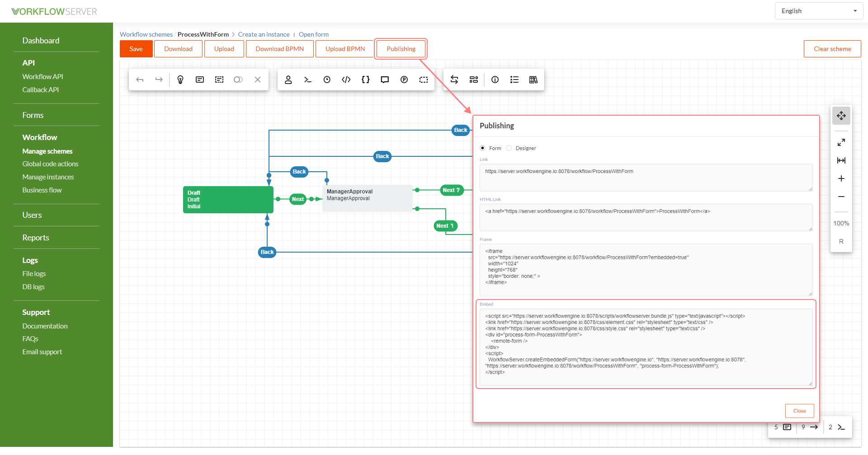The height and width of the screenshot is (455, 868).
Task: Open Reports in the sidebar
Action: pos(36,238)
